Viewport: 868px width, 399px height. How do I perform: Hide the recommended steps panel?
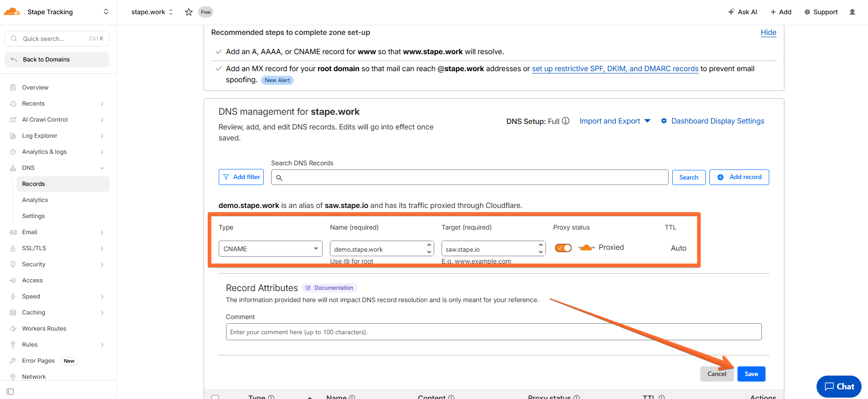click(768, 33)
